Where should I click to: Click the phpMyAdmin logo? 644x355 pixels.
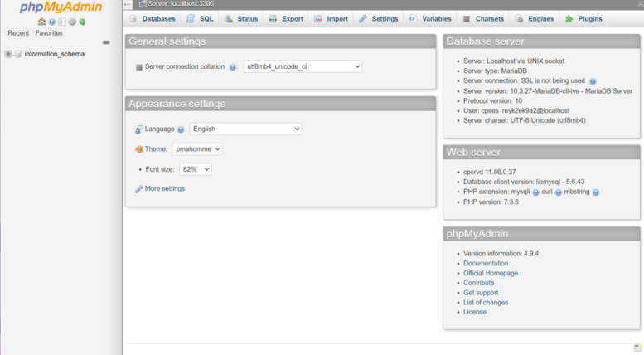[61, 7]
